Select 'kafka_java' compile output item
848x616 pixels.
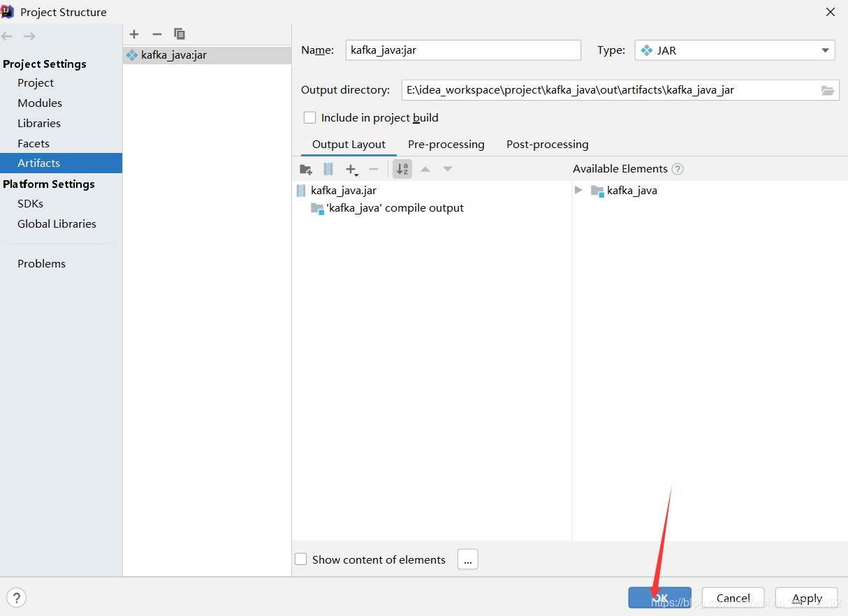tap(388, 208)
